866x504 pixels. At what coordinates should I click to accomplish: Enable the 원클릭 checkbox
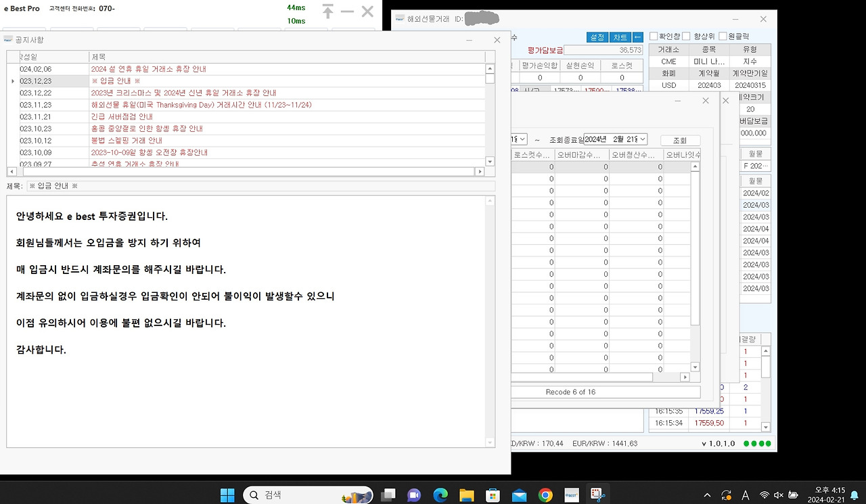click(723, 36)
